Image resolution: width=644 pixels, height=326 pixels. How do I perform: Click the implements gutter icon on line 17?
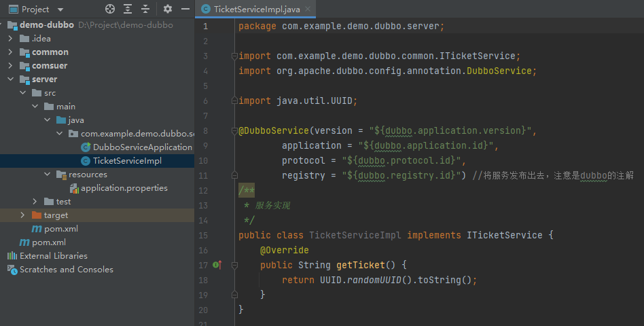217,265
